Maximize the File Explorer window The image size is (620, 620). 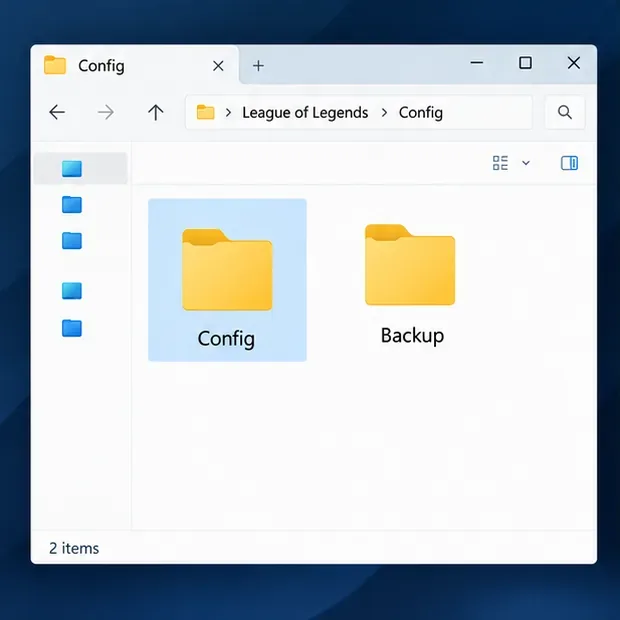525,63
